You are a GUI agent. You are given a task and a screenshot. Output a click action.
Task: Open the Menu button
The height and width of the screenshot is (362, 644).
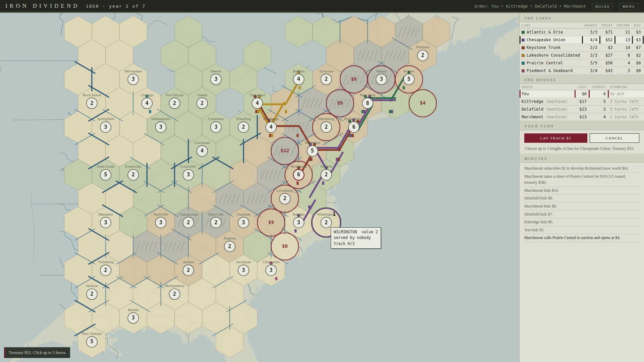629,6
